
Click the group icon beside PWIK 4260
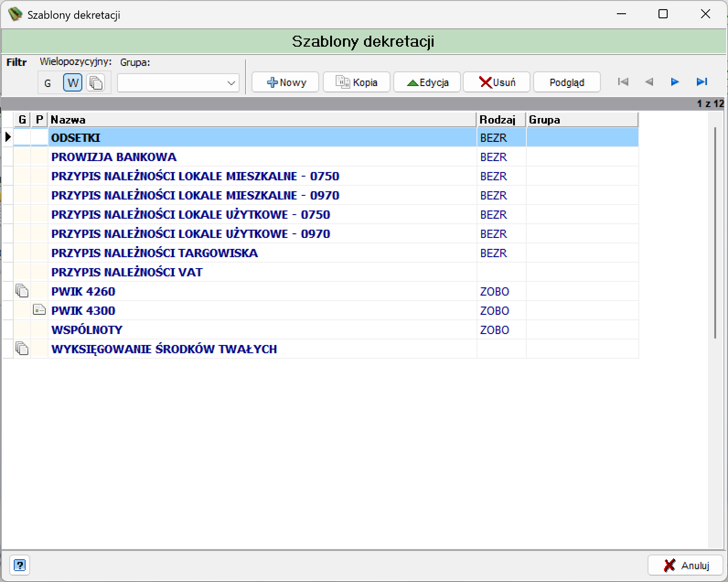pyautogui.click(x=22, y=291)
